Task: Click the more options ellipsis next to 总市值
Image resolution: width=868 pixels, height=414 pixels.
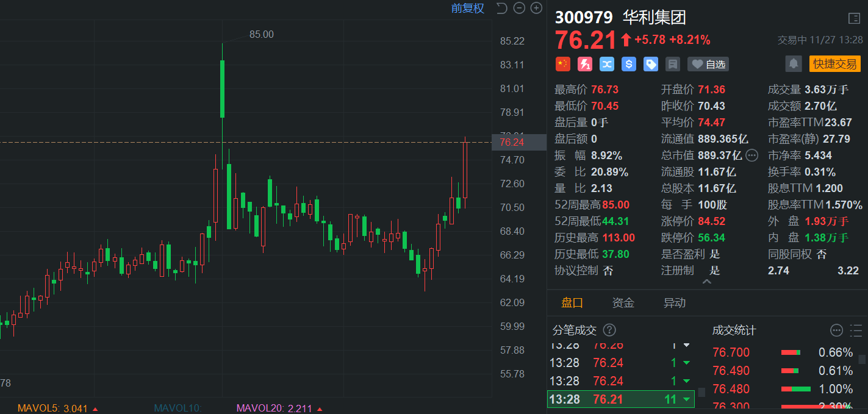Action: click(751, 155)
